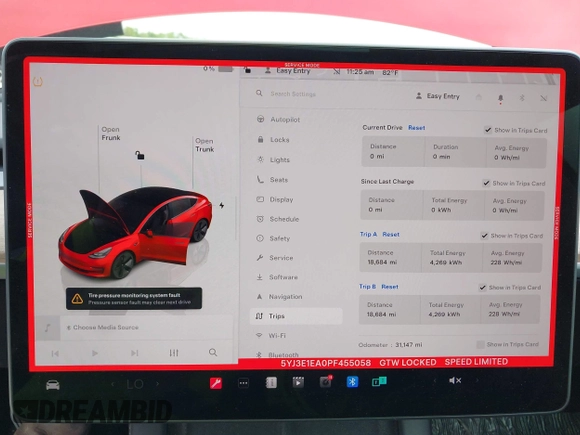This screenshot has width=580, height=435.
Task: Open the audio equalizer settings
Action: (x=174, y=353)
